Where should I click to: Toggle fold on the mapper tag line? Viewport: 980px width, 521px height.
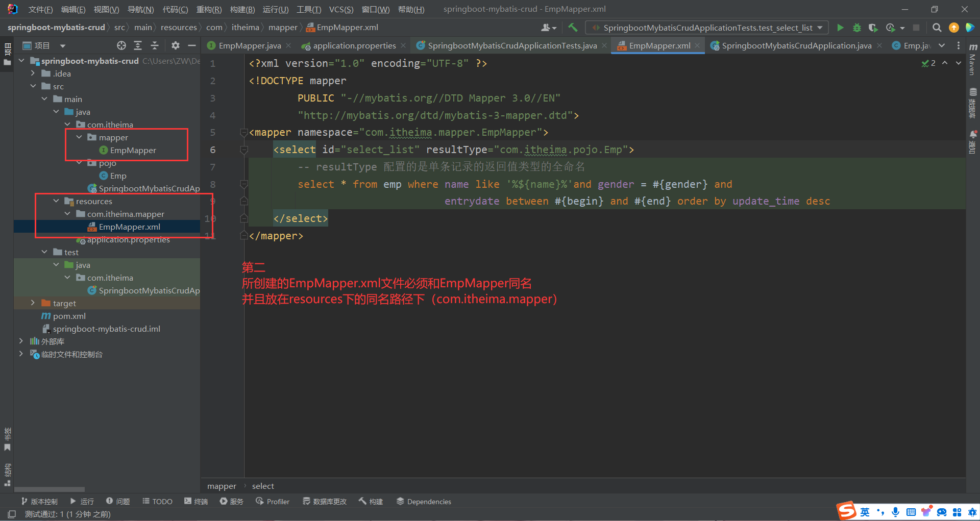coord(244,133)
